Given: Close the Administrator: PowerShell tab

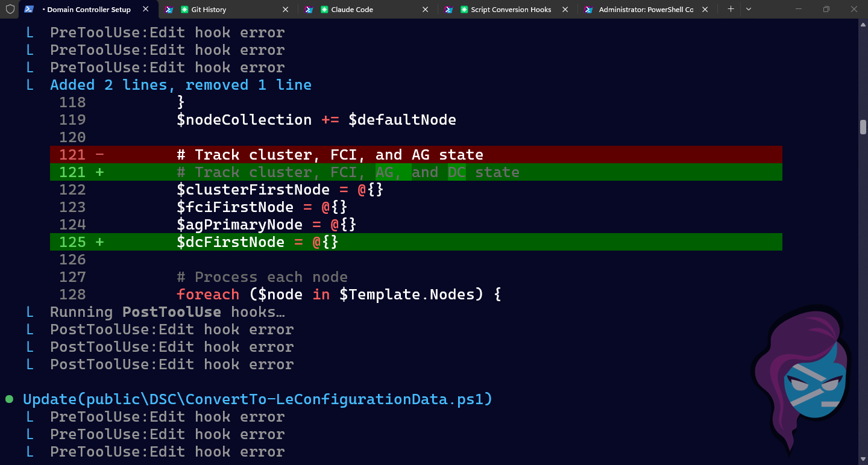Looking at the screenshot, I should [x=705, y=10].
